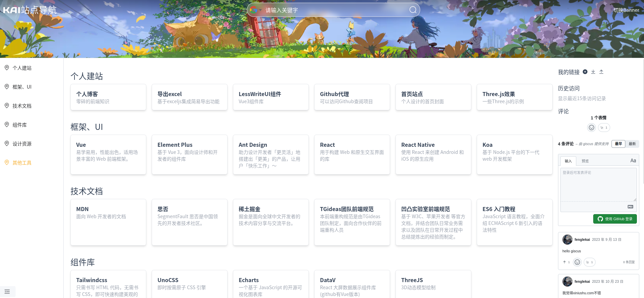Switch to the 输入 tab
Image resolution: width=644 pixels, height=298 pixels.
click(568, 161)
